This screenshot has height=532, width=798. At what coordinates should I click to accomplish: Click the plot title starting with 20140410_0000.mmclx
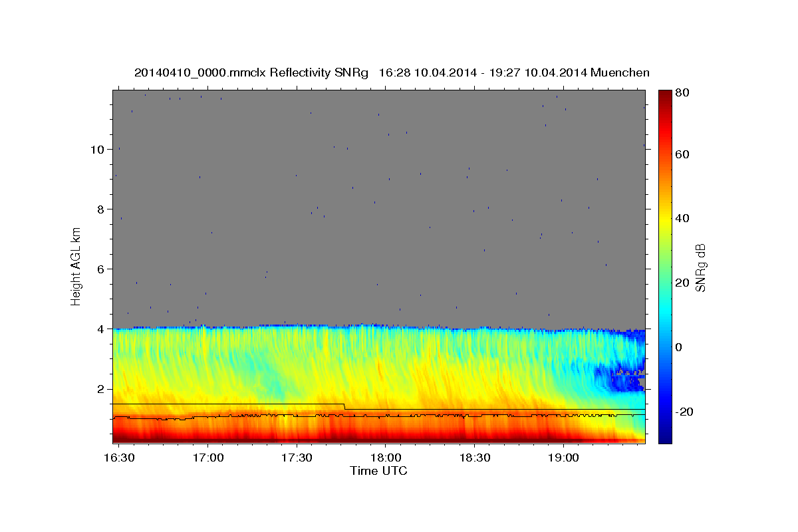[x=392, y=72]
